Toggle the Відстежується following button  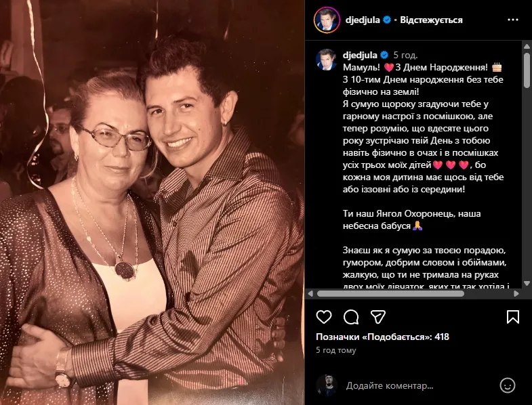[431, 20]
